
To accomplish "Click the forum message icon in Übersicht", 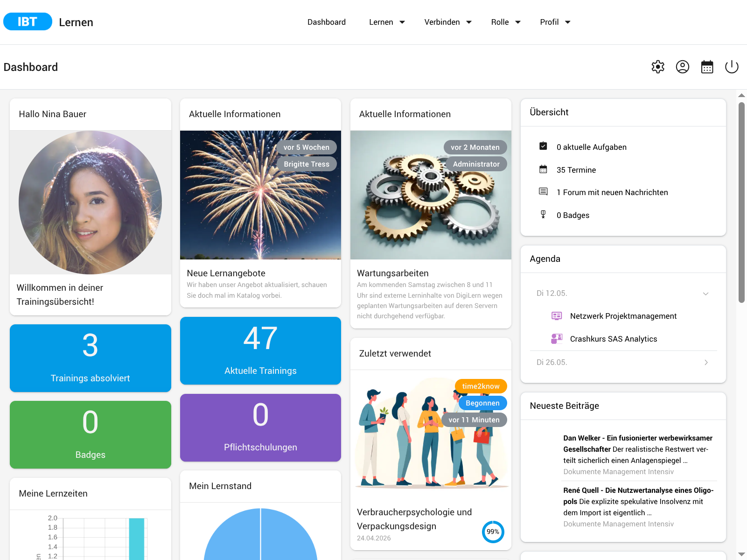I will (x=543, y=192).
